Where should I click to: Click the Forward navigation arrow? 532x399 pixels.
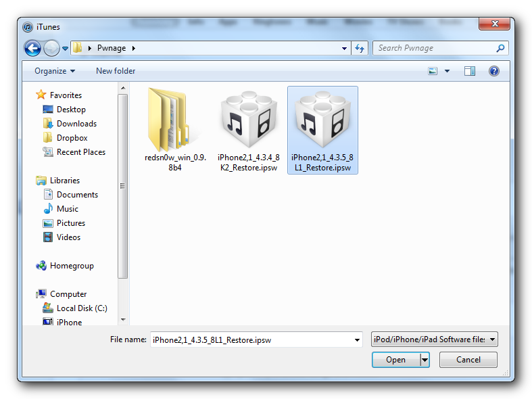[x=51, y=48]
